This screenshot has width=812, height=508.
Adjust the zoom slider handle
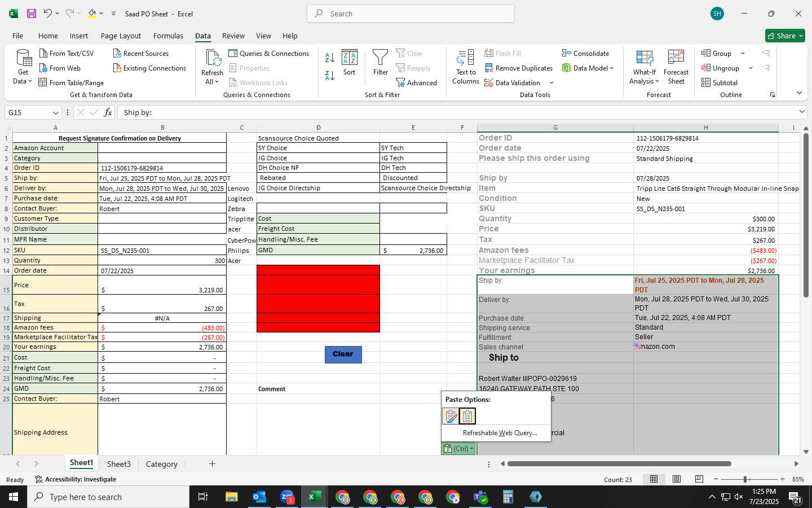coord(745,479)
